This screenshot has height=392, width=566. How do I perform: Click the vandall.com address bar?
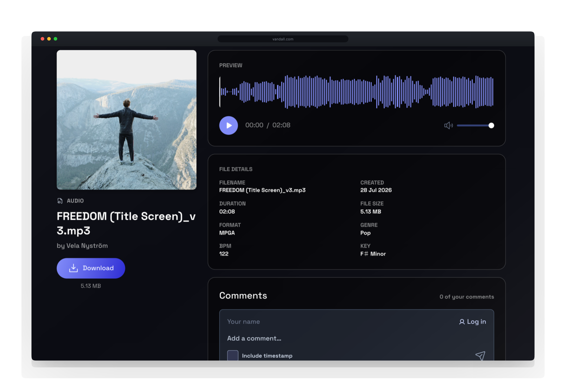(x=283, y=39)
